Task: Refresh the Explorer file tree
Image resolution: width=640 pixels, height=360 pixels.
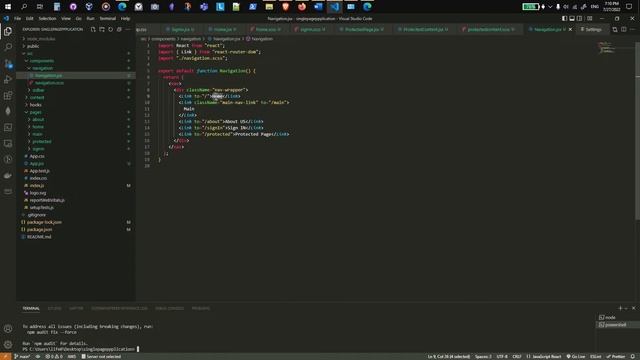Action: click(110, 29)
